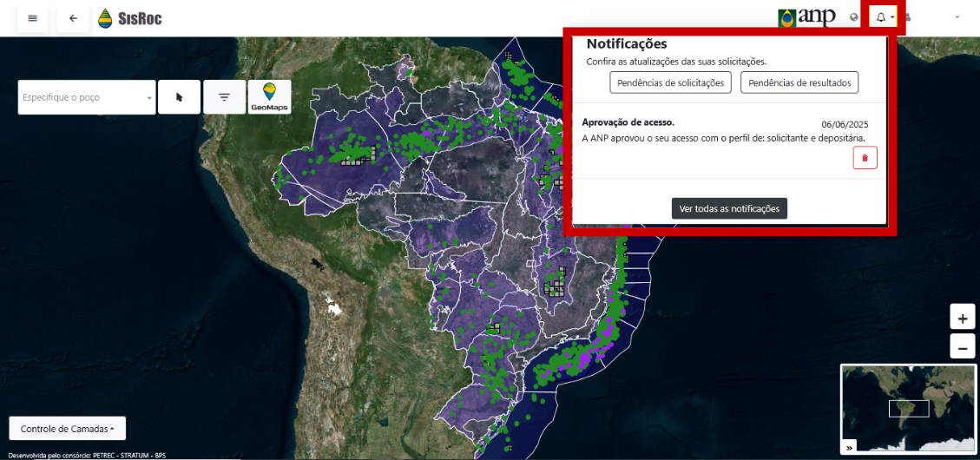The width and height of the screenshot is (980, 460).
Task: Collapse the overview minimap
Action: coord(849,447)
